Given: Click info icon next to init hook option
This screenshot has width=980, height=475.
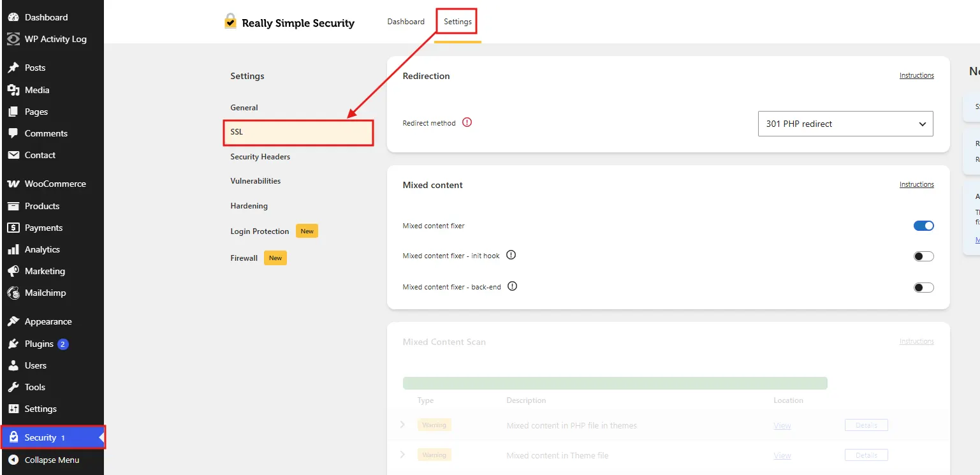Looking at the screenshot, I should pyautogui.click(x=511, y=255).
